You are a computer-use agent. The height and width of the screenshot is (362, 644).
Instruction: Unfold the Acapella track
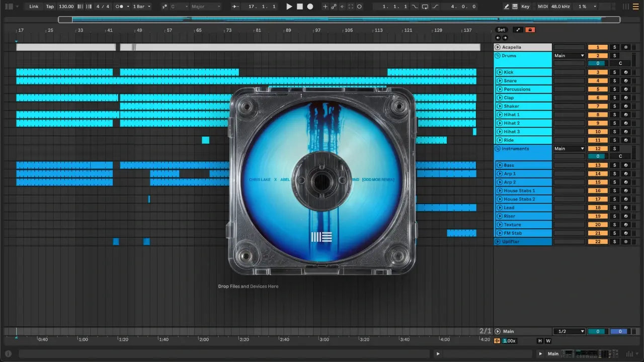498,47
